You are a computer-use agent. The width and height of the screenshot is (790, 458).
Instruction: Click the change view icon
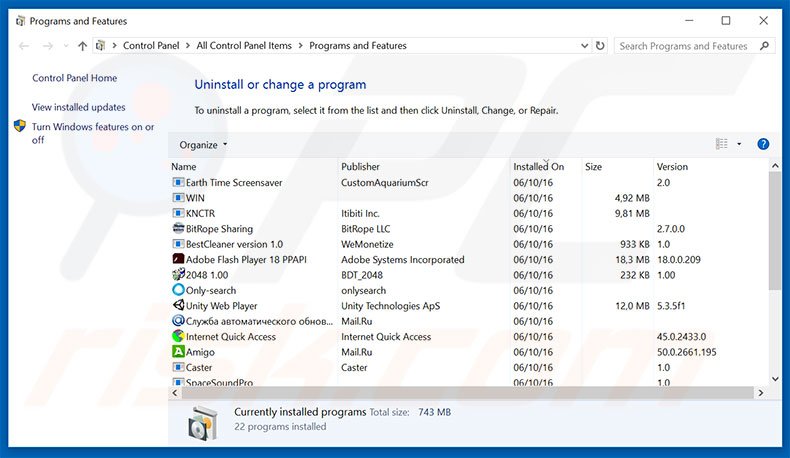721,144
